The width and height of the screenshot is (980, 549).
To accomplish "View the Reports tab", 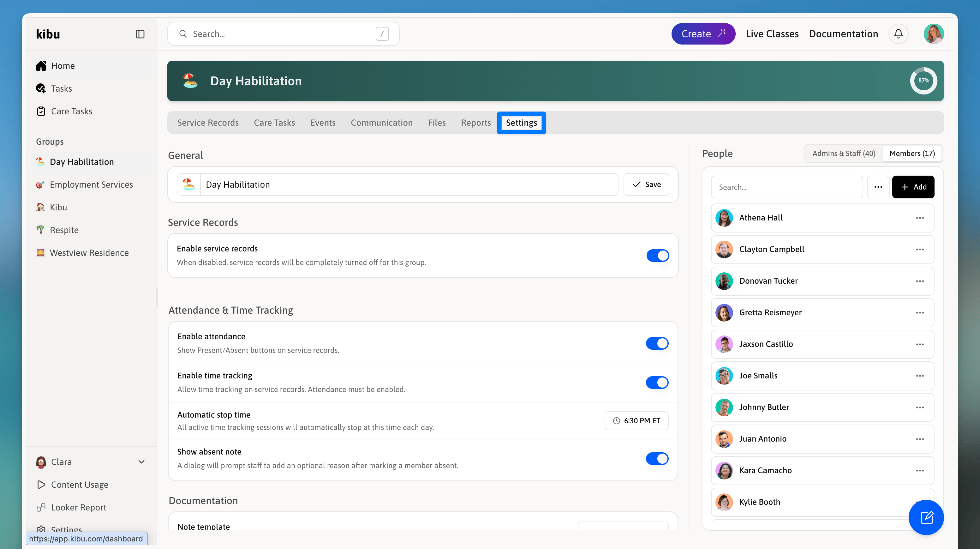I will 475,123.
